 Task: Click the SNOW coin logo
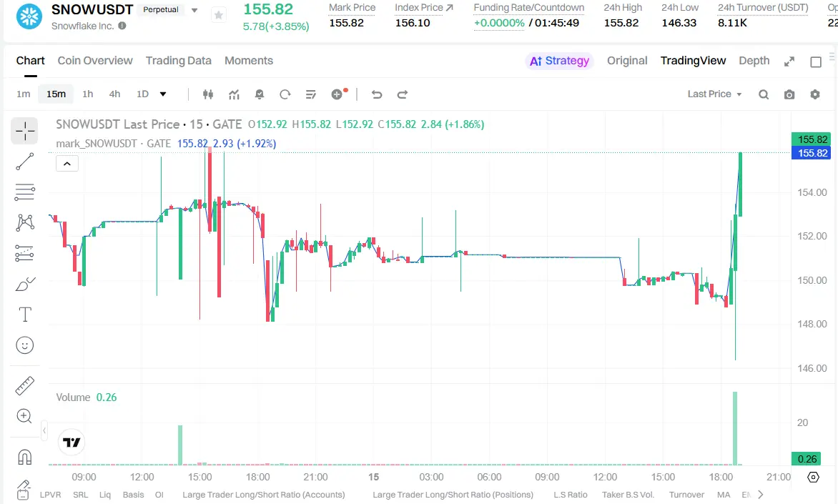pyautogui.click(x=29, y=16)
